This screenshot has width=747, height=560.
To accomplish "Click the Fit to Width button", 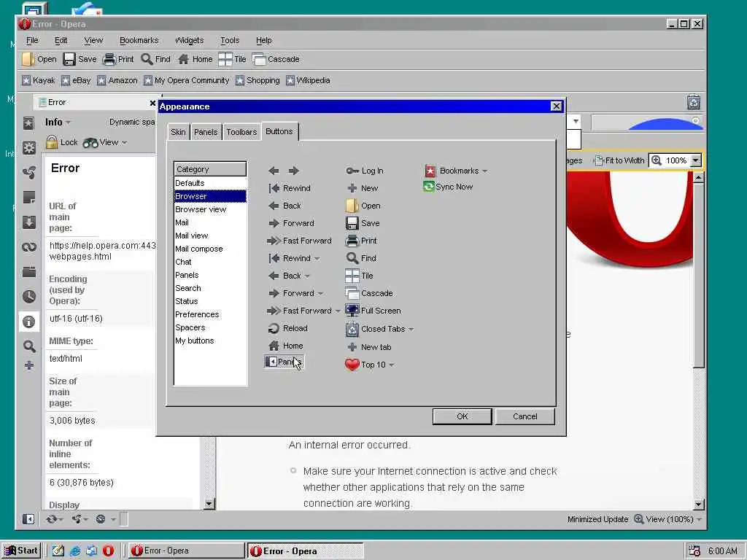I will [x=619, y=160].
